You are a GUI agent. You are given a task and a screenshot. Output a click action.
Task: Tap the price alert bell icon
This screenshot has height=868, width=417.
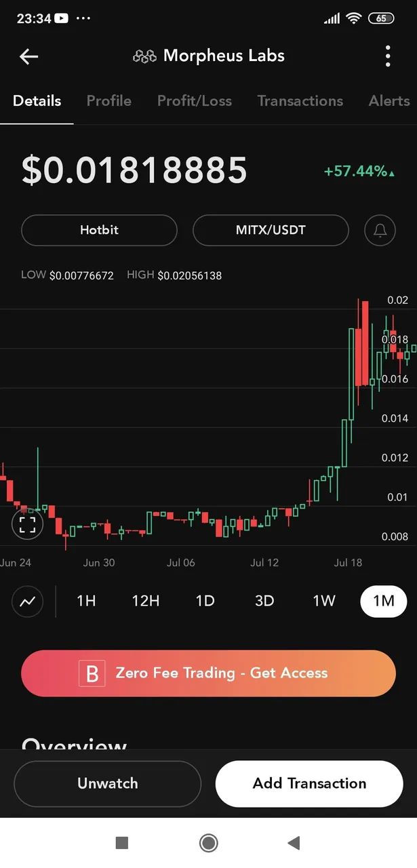coord(380,231)
